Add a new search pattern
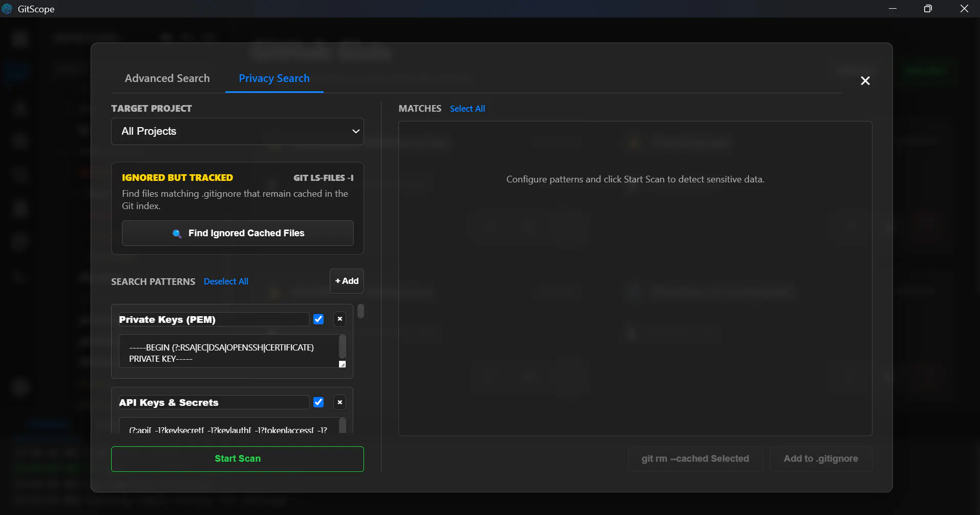This screenshot has height=515, width=980. click(347, 281)
